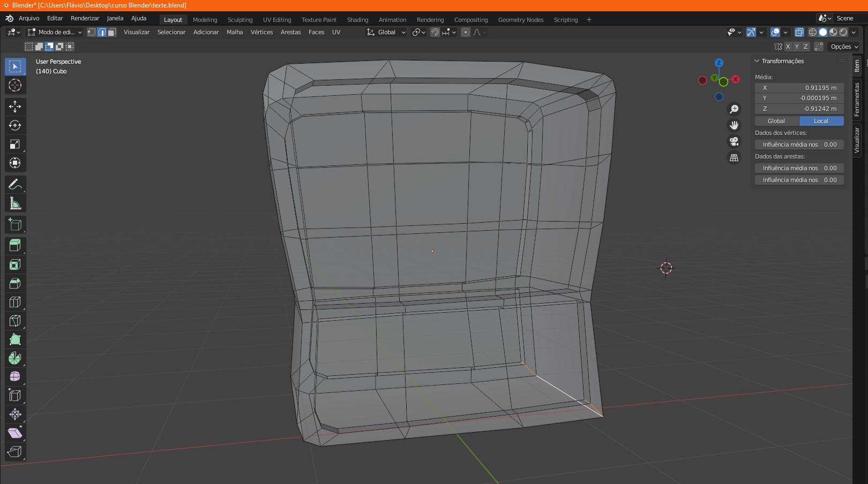Activate the Move tool
The width and height of the screenshot is (868, 484).
(x=15, y=107)
